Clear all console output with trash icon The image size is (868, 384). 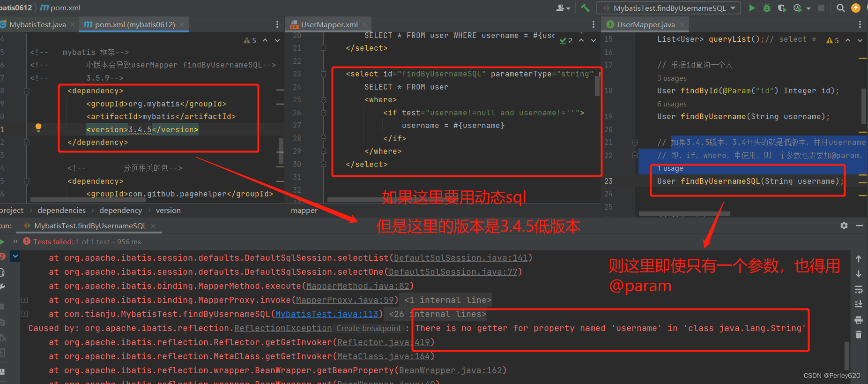pyautogui.click(x=859, y=335)
